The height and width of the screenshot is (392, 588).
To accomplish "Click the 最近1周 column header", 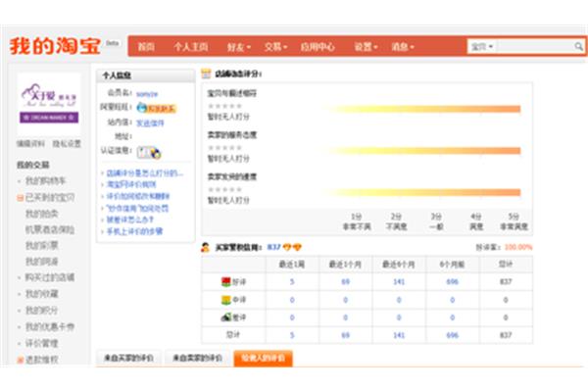I will (292, 265).
